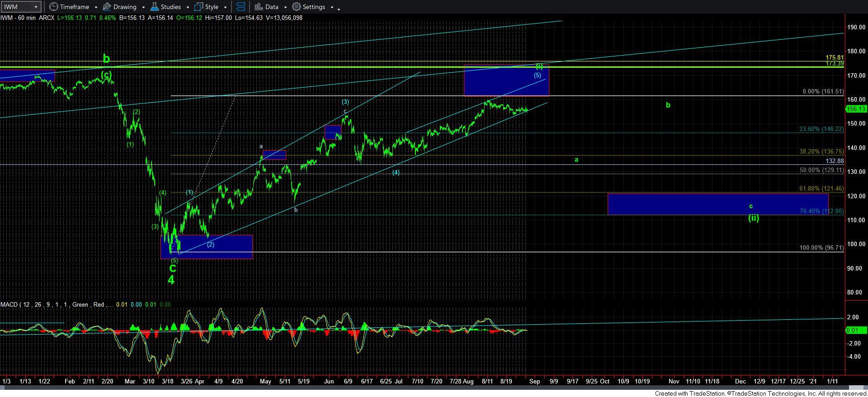868x397 pixels.
Task: Open the Settings gear menu
Action: pos(309,7)
